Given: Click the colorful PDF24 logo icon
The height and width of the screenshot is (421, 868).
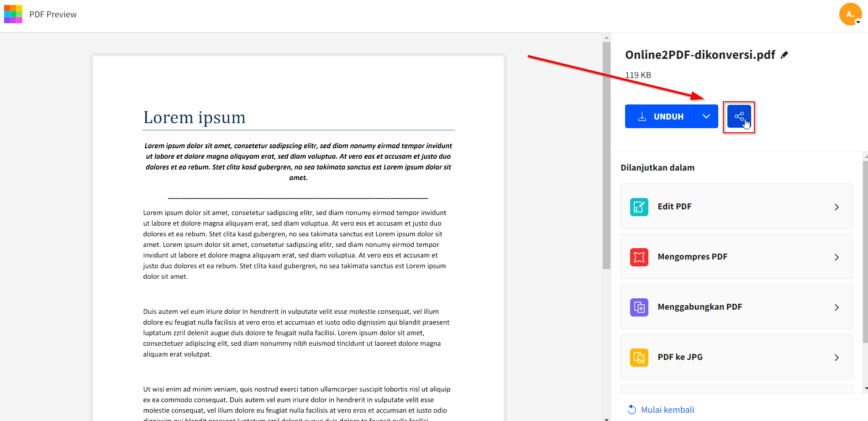Looking at the screenshot, I should 13,14.
